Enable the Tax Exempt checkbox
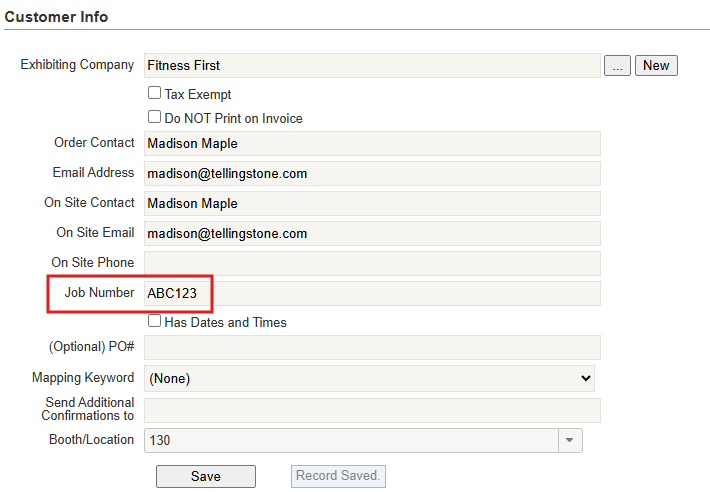This screenshot has height=492, width=710. click(x=155, y=93)
